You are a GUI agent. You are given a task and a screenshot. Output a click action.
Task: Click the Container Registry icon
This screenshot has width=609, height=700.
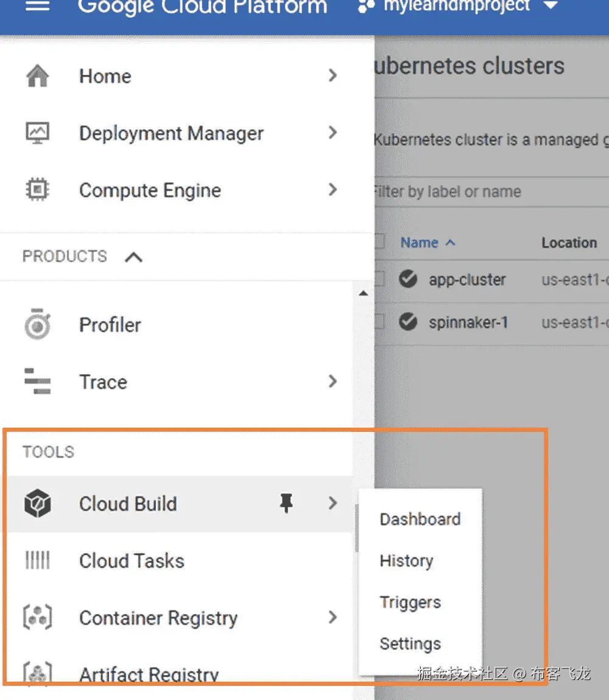38,618
